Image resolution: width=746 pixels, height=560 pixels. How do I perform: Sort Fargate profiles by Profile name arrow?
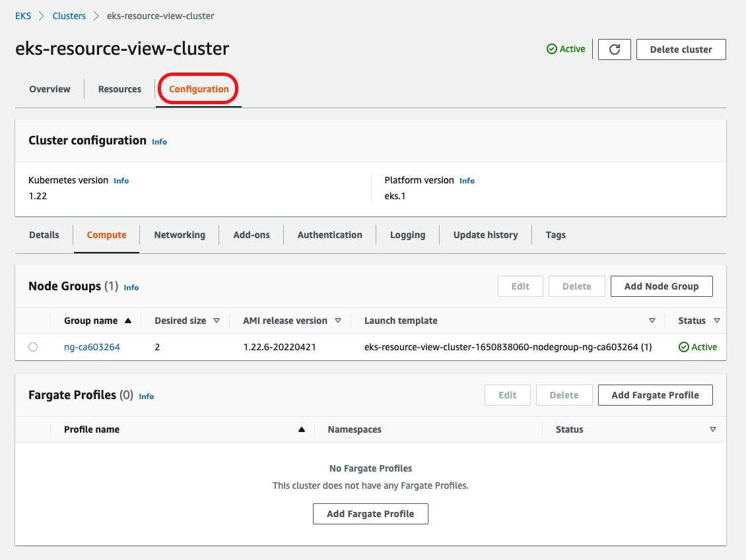(x=302, y=429)
